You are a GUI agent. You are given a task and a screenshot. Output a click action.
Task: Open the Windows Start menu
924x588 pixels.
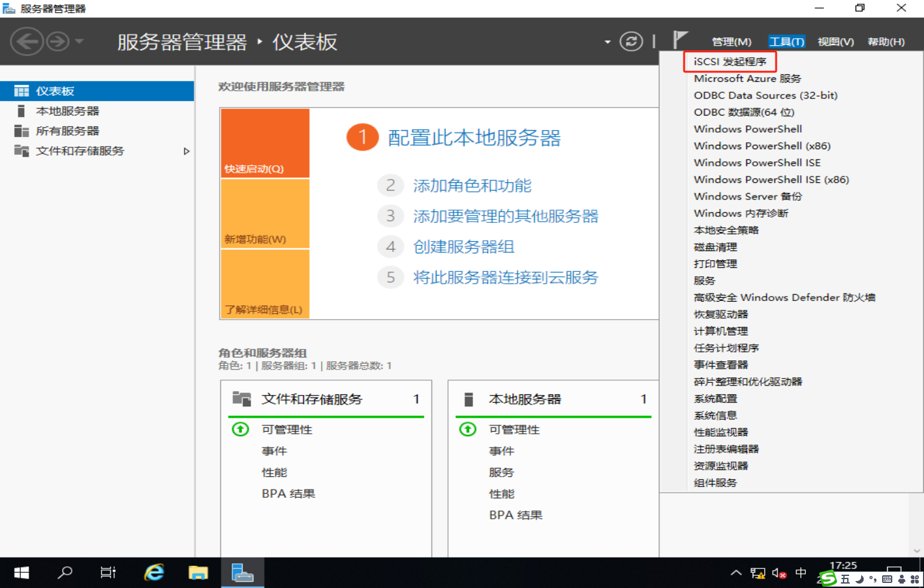point(22,573)
